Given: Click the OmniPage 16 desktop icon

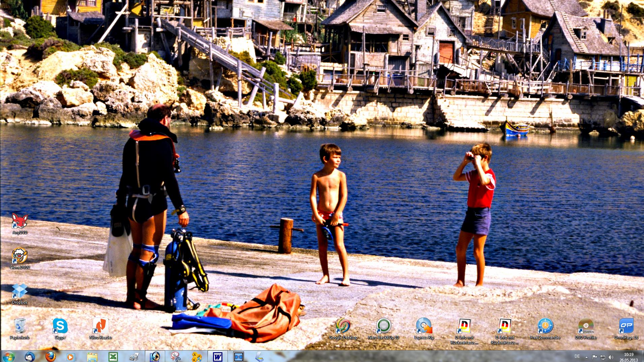Looking at the screenshot, I should pos(626,327).
